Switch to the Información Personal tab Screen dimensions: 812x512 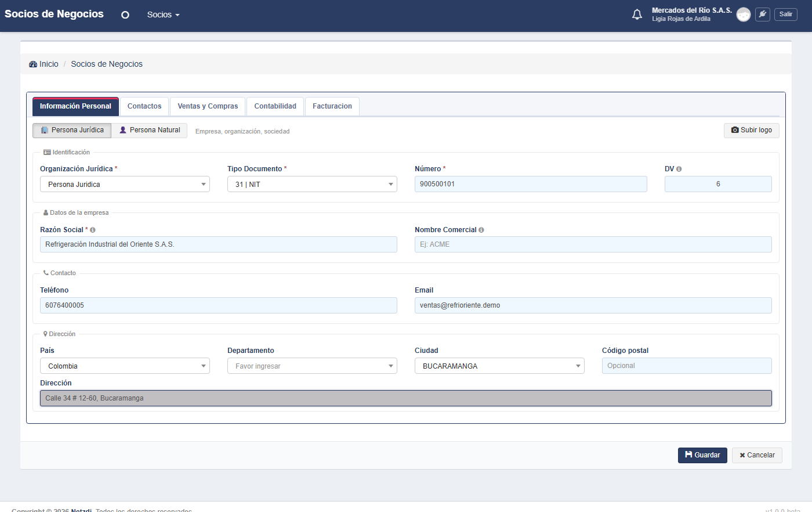tap(75, 106)
